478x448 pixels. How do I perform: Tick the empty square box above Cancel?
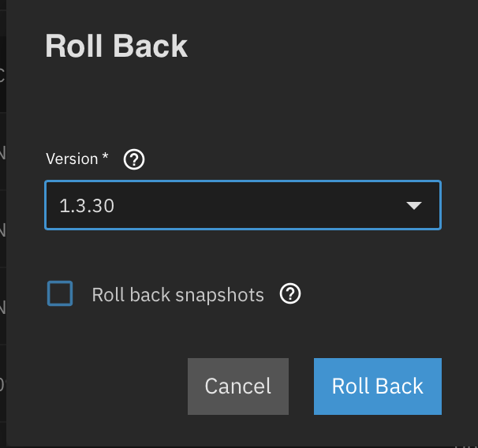click(60, 294)
